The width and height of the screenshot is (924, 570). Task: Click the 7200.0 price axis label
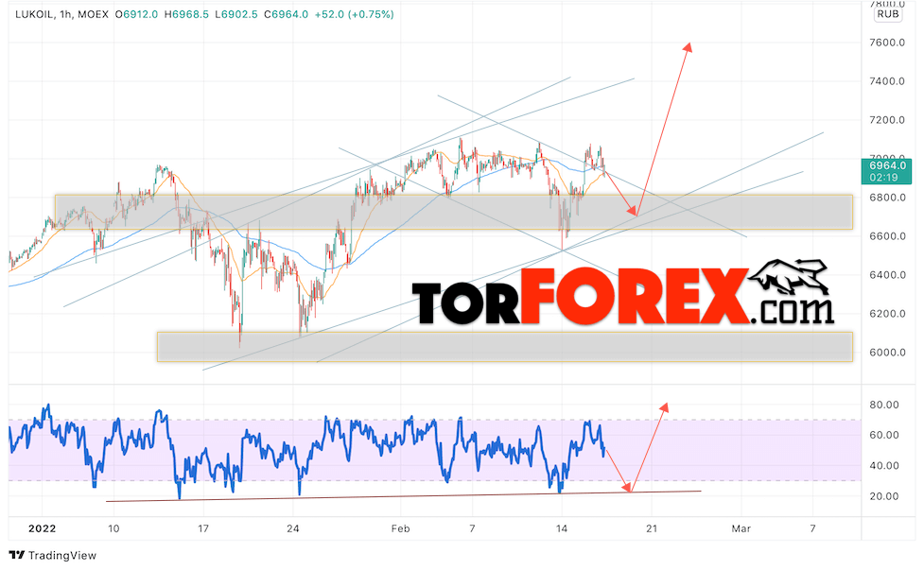[887, 120]
